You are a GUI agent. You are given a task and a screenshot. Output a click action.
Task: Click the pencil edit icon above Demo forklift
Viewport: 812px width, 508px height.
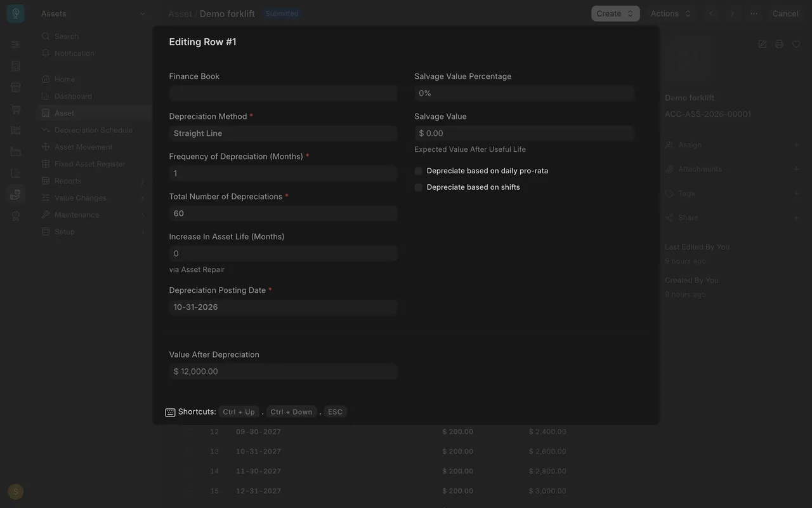pos(763,44)
